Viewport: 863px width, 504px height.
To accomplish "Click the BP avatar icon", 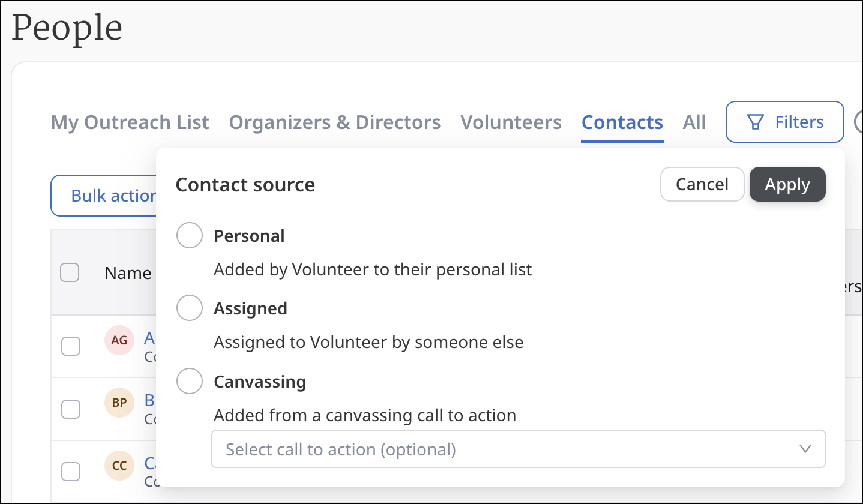I will tap(119, 403).
